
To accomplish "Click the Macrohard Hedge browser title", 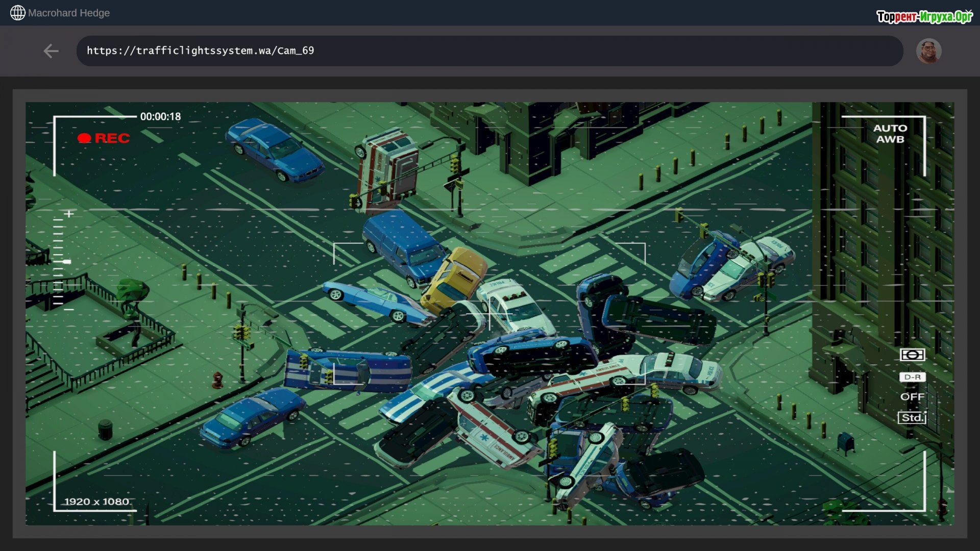I will tap(69, 13).
